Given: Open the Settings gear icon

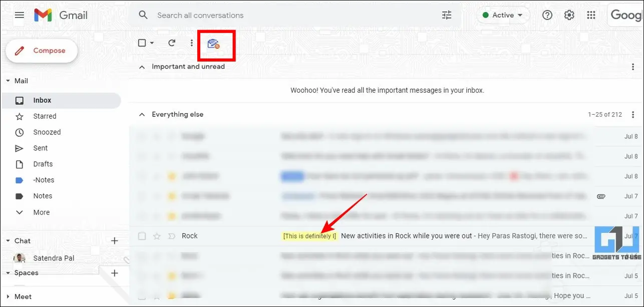Looking at the screenshot, I should [x=569, y=15].
